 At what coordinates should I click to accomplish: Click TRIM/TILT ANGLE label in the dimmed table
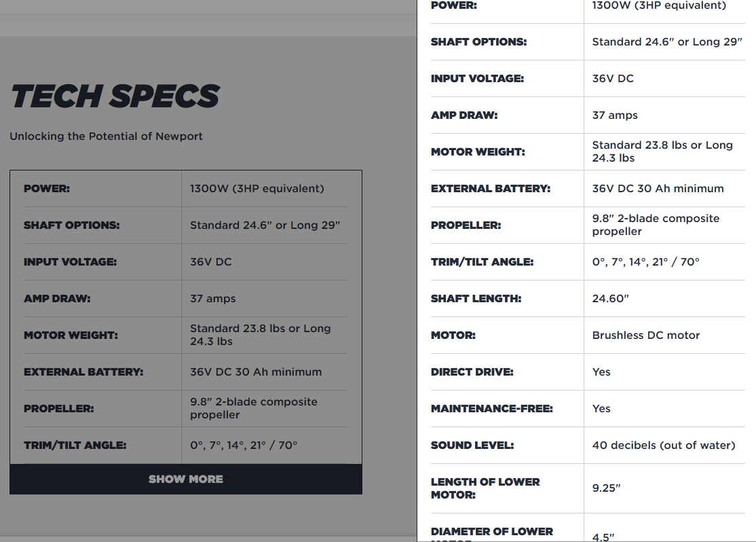coord(75,445)
